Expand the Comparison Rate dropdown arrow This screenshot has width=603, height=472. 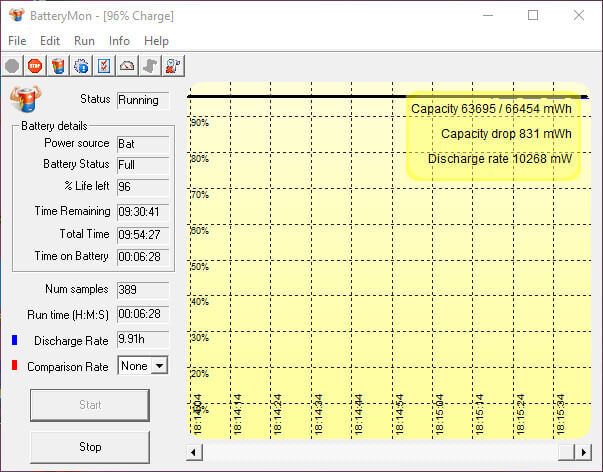pos(159,365)
